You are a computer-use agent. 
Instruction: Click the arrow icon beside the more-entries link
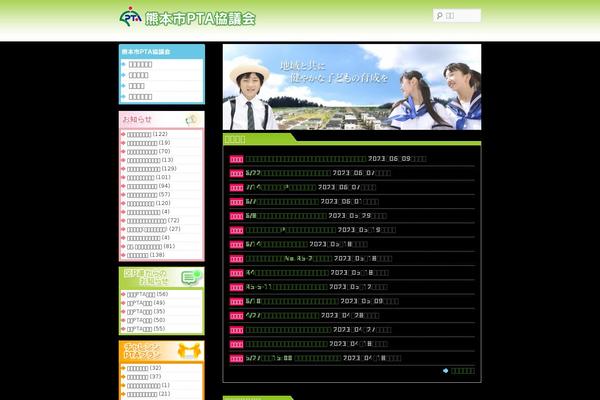(445, 371)
